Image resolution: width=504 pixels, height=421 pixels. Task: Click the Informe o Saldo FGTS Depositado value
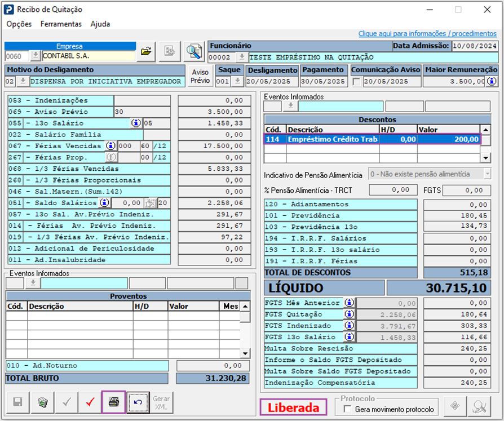(x=457, y=360)
